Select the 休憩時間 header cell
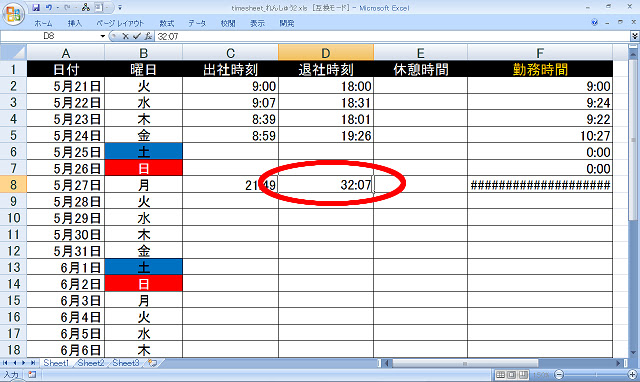 point(420,69)
